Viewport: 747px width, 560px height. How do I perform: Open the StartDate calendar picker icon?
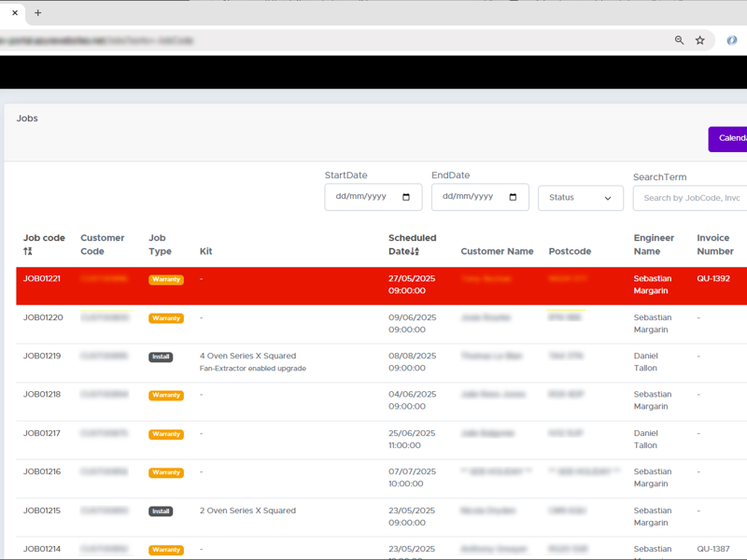(x=405, y=197)
